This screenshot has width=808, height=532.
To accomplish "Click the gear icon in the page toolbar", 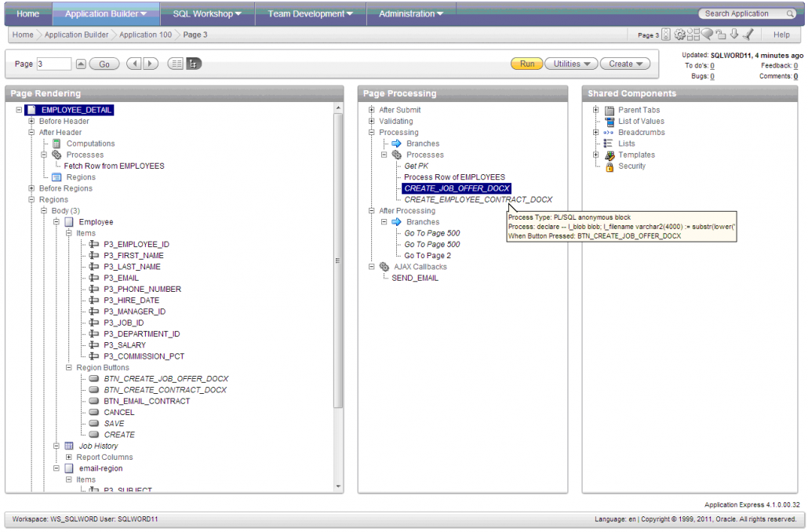I will tap(679, 34).
